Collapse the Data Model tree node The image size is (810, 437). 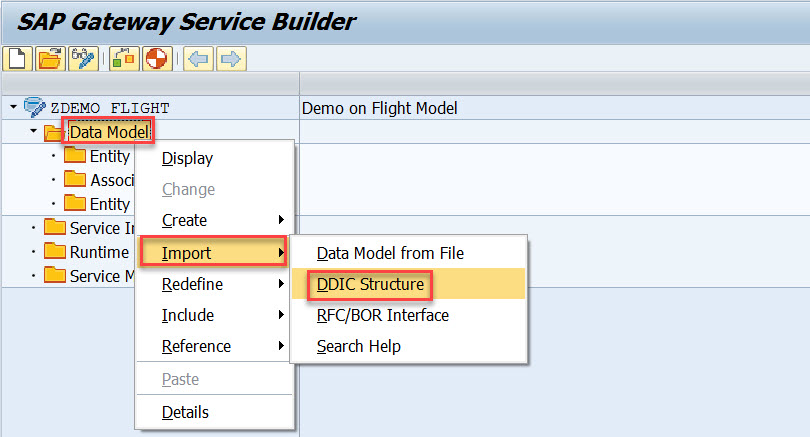(x=33, y=131)
